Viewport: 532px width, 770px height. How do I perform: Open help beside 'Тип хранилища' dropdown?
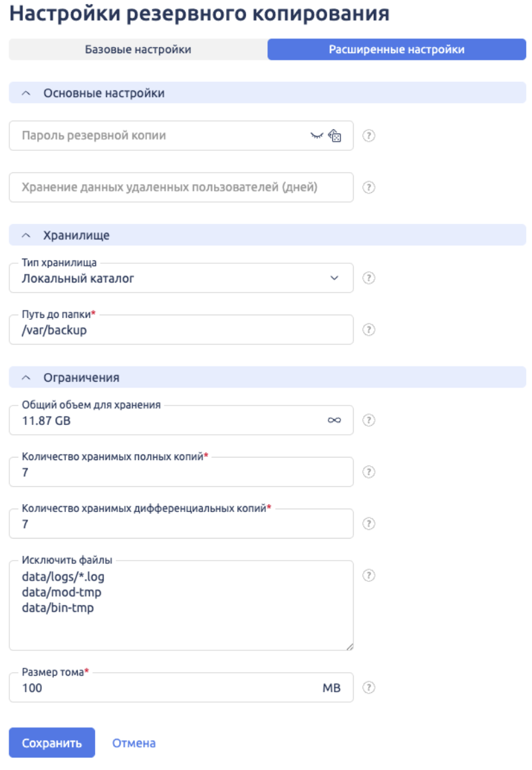[370, 277]
